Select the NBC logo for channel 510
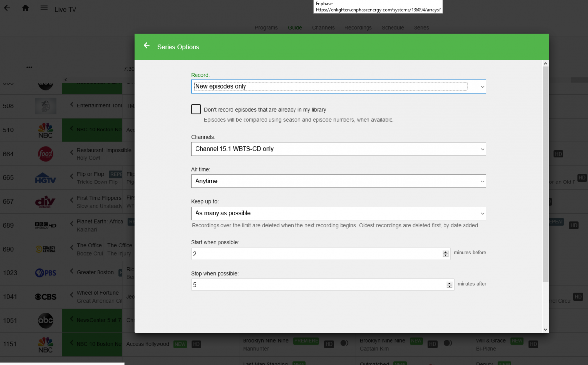588x365 pixels. pos(46,130)
